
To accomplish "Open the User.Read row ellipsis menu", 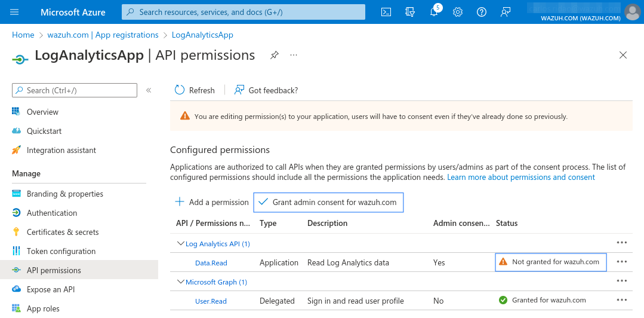I will pos(622,300).
